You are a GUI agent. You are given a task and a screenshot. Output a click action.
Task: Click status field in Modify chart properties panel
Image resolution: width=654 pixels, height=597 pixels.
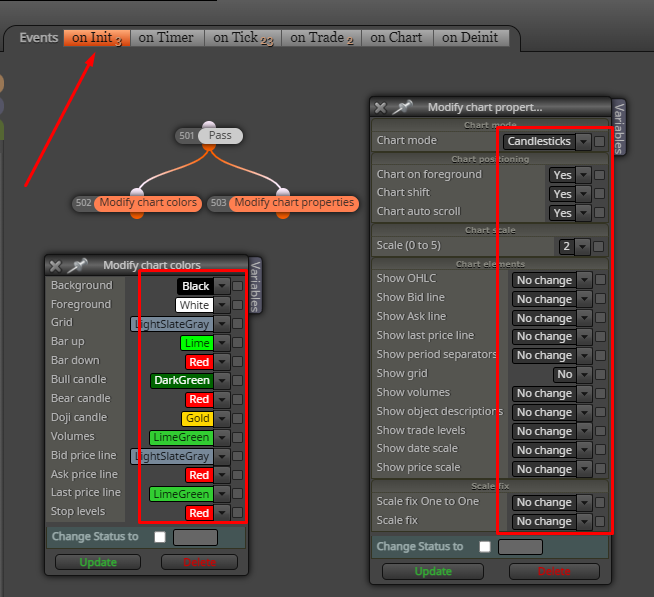pos(520,547)
